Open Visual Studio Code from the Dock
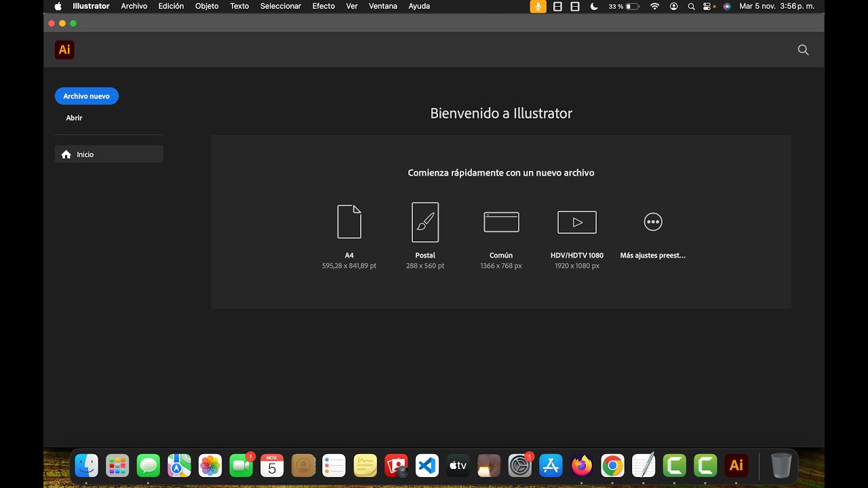This screenshot has height=488, width=868. (x=427, y=466)
